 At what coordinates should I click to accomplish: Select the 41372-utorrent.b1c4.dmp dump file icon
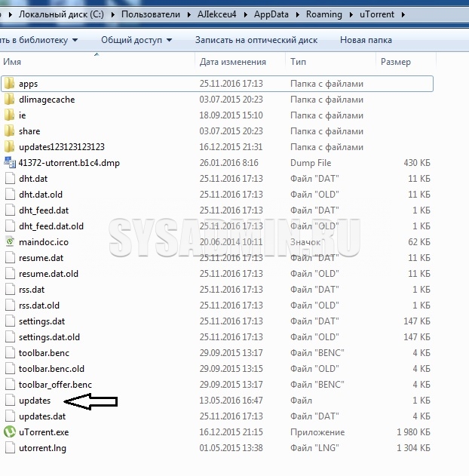point(10,163)
